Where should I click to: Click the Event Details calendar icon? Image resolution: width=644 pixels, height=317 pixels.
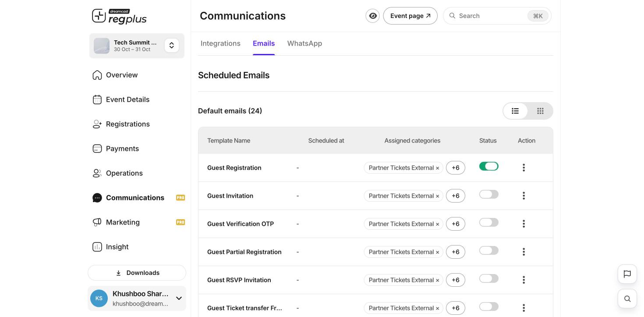[97, 100]
